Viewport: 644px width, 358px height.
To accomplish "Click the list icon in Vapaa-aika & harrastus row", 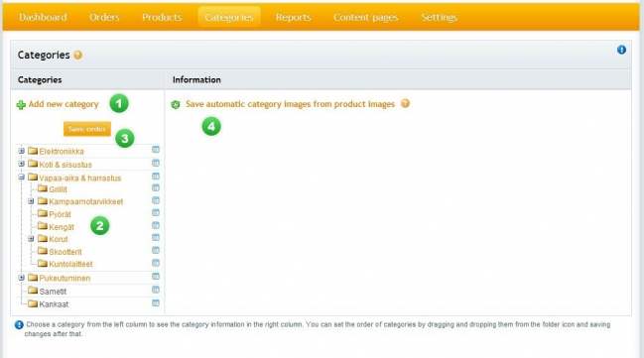I will coord(156,177).
